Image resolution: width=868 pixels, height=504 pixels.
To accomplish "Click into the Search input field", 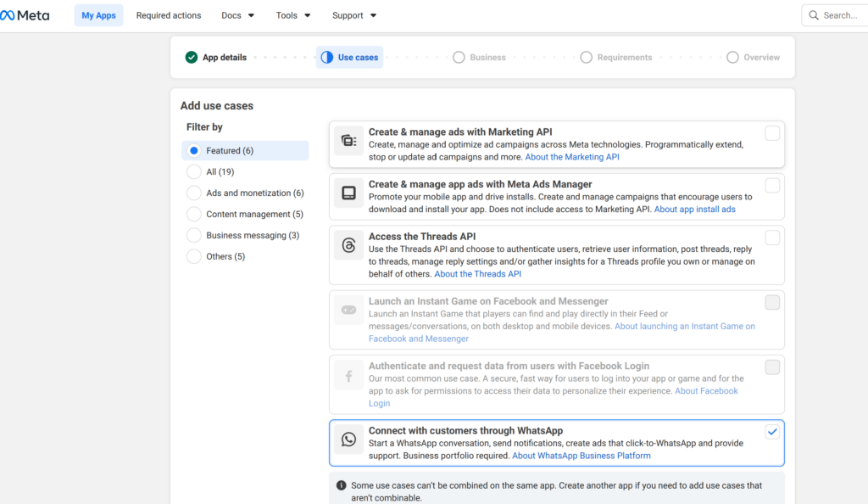I will [x=840, y=15].
